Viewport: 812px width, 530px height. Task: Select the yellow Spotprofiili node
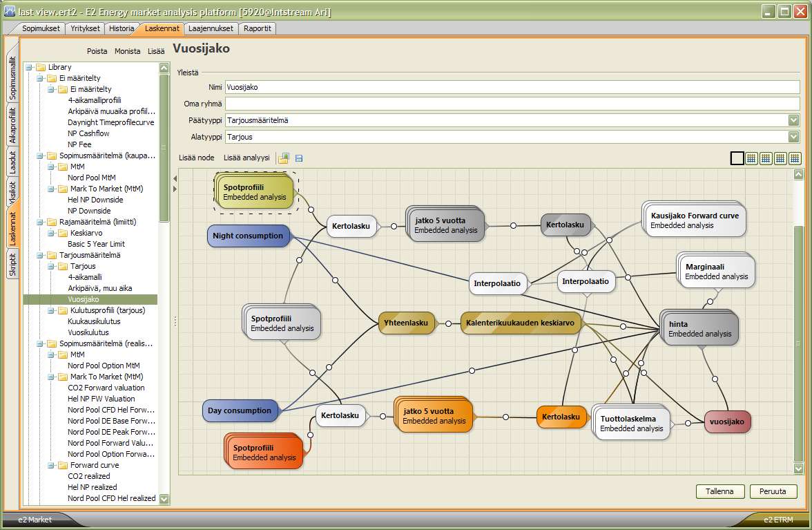point(255,192)
